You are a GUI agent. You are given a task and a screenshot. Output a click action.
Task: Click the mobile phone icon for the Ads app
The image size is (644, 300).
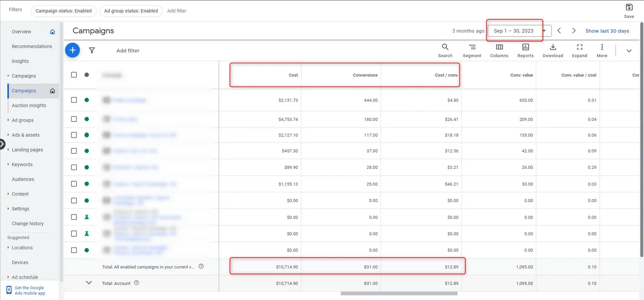tap(9, 290)
